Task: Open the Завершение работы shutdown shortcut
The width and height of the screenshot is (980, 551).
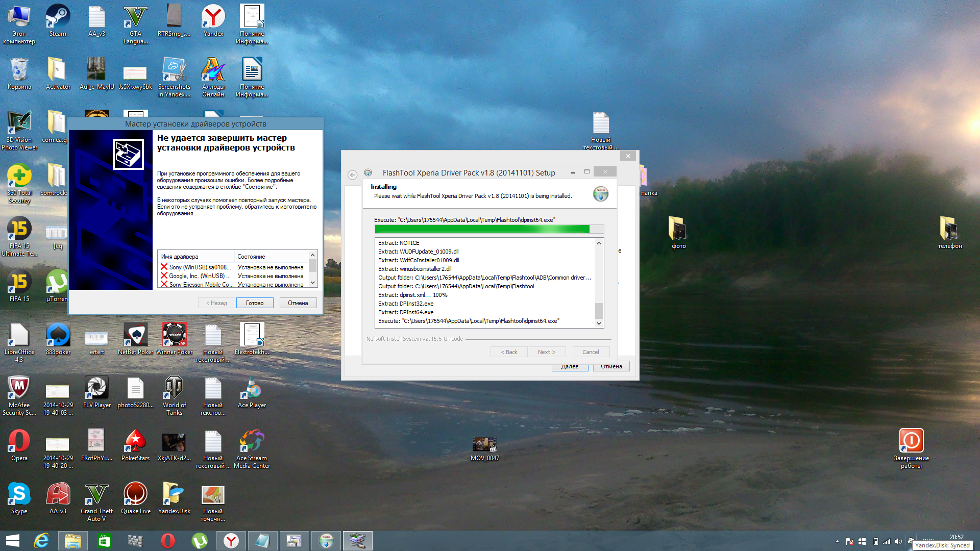Action: [911, 442]
